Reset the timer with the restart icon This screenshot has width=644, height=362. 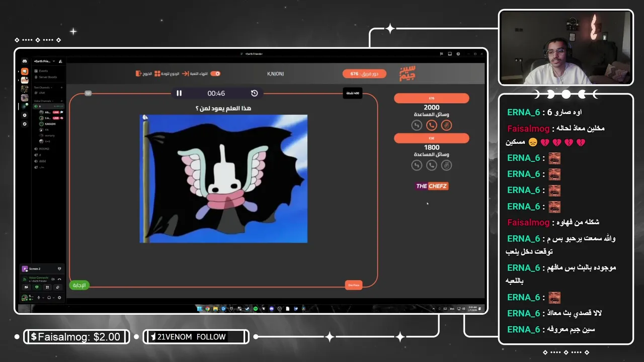pos(254,93)
